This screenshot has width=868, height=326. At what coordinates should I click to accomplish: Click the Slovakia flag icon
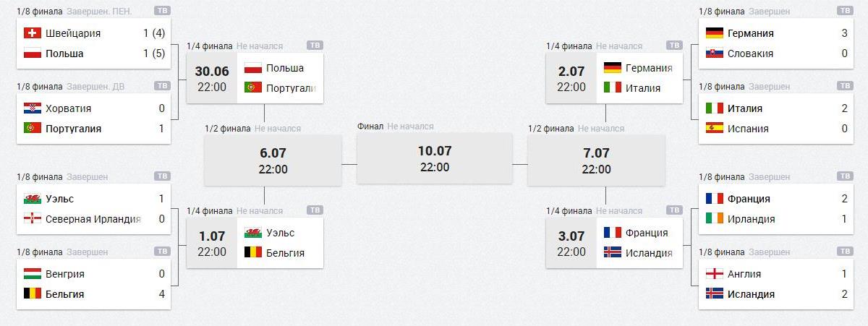click(x=715, y=53)
